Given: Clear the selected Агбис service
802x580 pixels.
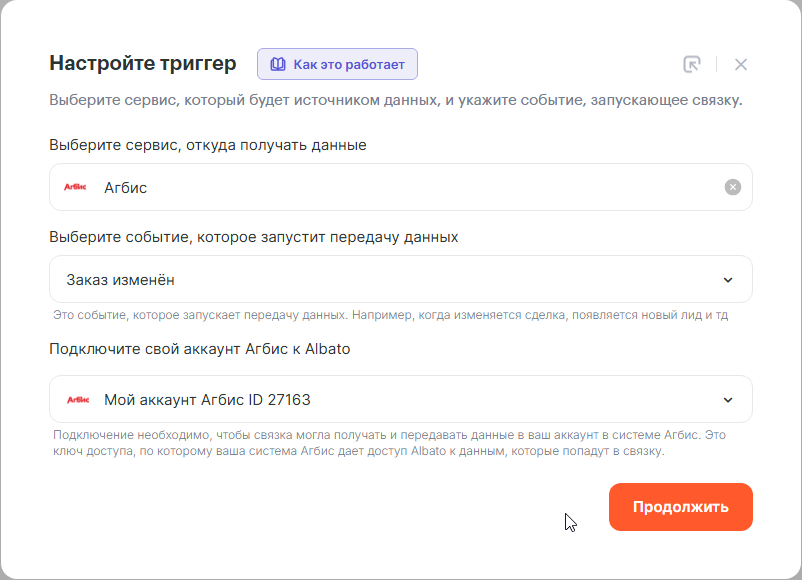Looking at the screenshot, I should 733,187.
